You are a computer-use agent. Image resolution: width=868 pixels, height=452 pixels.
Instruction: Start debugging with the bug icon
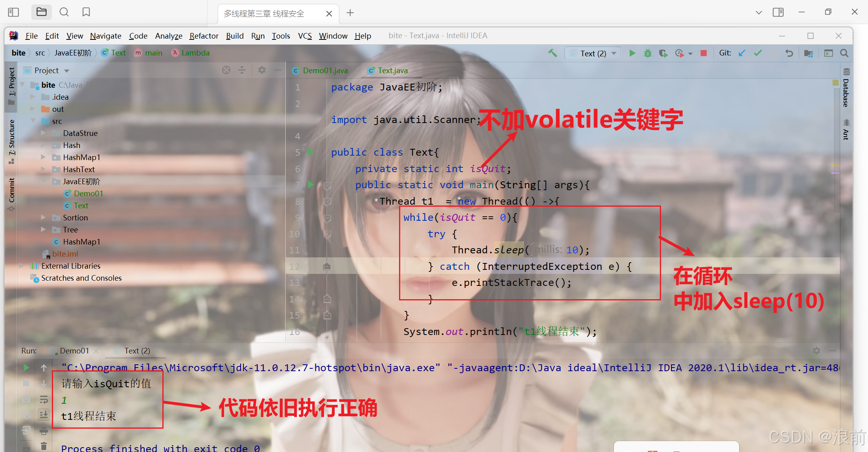[x=647, y=53]
